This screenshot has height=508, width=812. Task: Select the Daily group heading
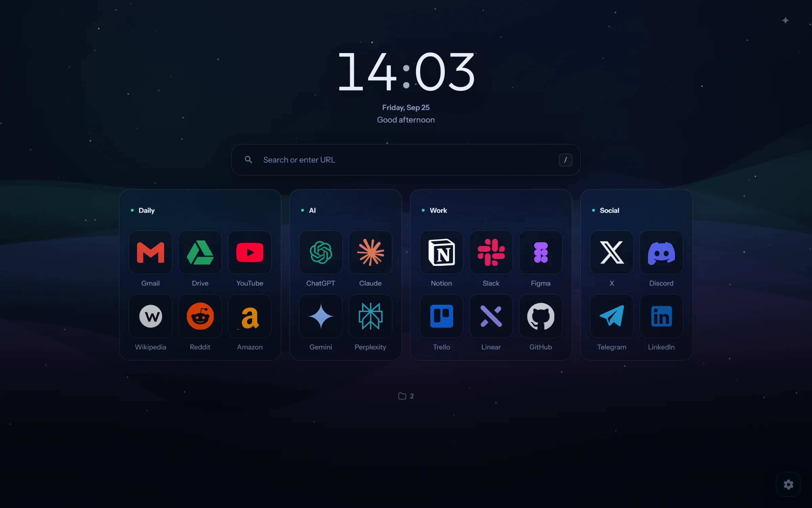coord(146,210)
